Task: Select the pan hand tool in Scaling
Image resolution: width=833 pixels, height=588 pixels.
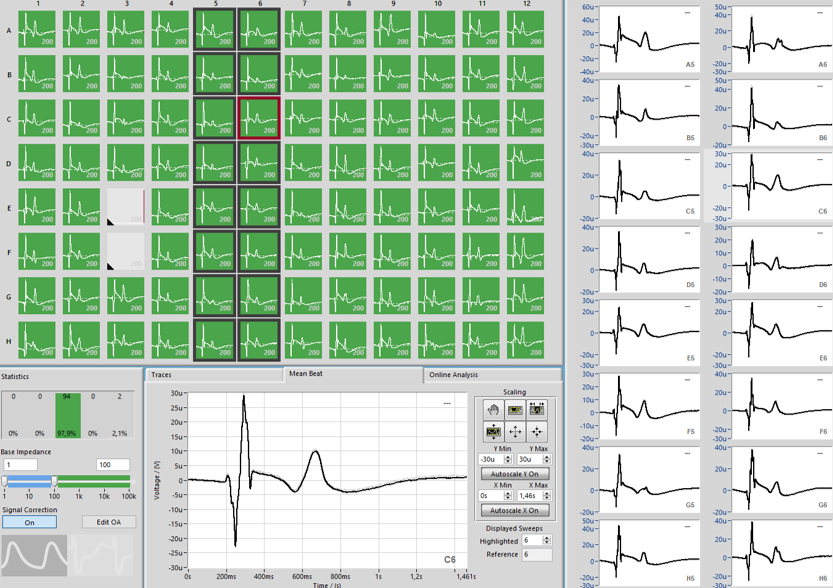Action: point(493,409)
